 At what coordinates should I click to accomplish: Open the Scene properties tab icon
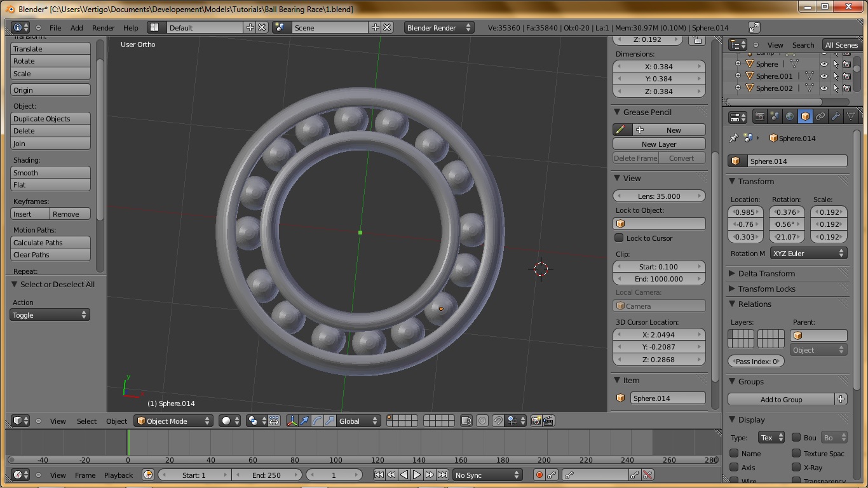point(775,117)
